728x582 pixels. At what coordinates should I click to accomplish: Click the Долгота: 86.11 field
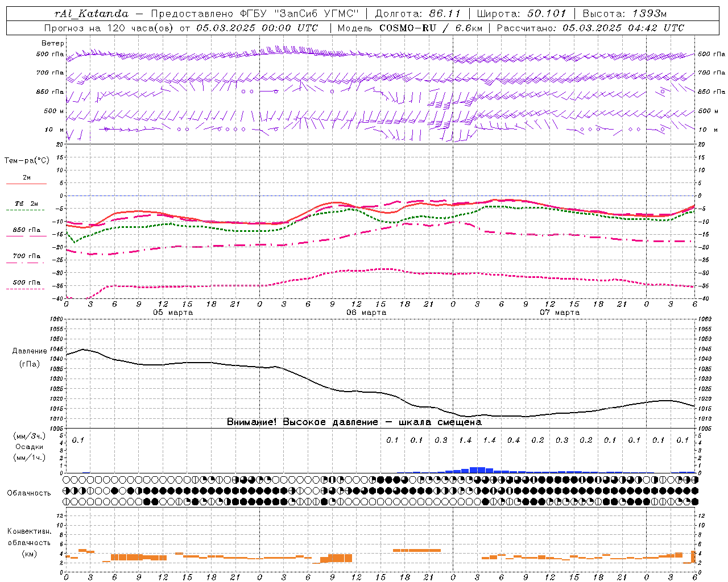[x=418, y=14]
